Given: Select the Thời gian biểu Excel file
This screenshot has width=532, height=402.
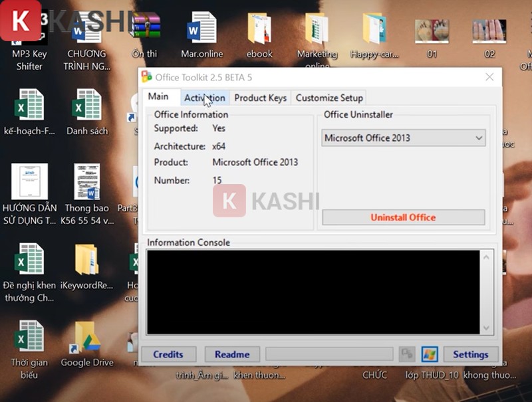Looking at the screenshot, I should click(30, 338).
